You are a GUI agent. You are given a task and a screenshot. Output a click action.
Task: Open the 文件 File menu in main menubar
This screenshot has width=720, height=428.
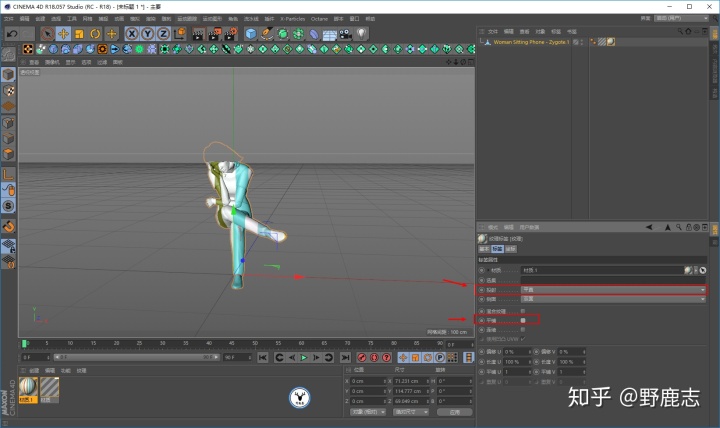9,19
